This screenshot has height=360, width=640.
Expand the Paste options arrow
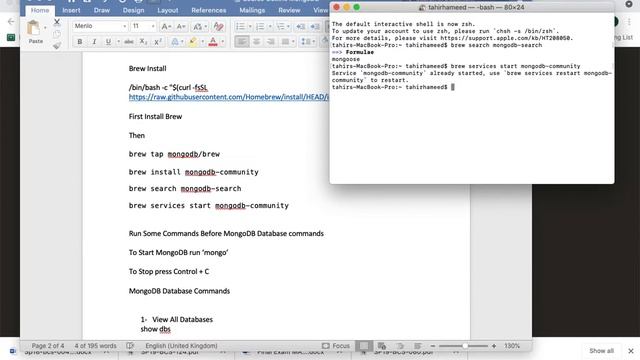click(x=45, y=28)
